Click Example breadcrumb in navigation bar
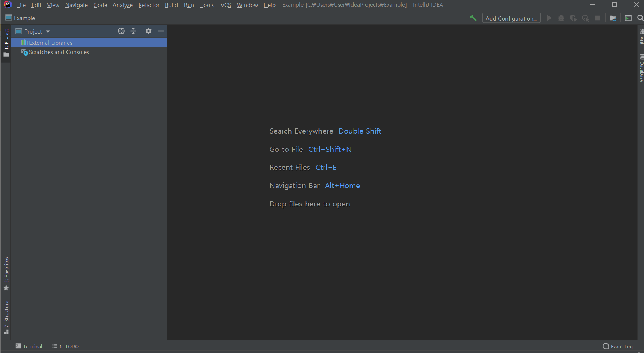Screen dimensions: 644x353 click(x=24, y=18)
